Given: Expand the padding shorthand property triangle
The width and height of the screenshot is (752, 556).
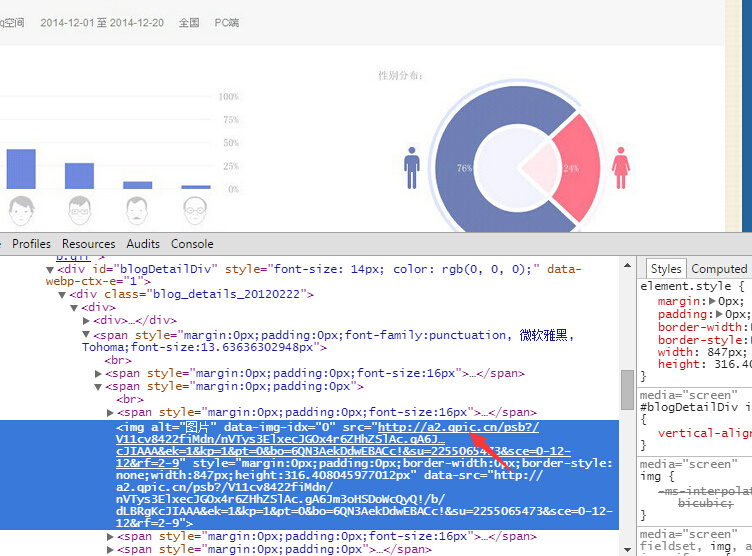Looking at the screenshot, I should (x=717, y=314).
